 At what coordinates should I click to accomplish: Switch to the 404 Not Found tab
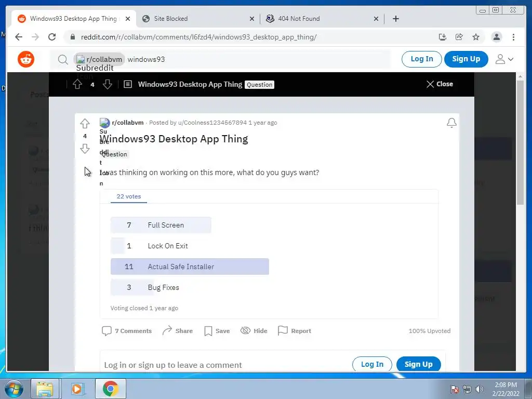pos(322,19)
